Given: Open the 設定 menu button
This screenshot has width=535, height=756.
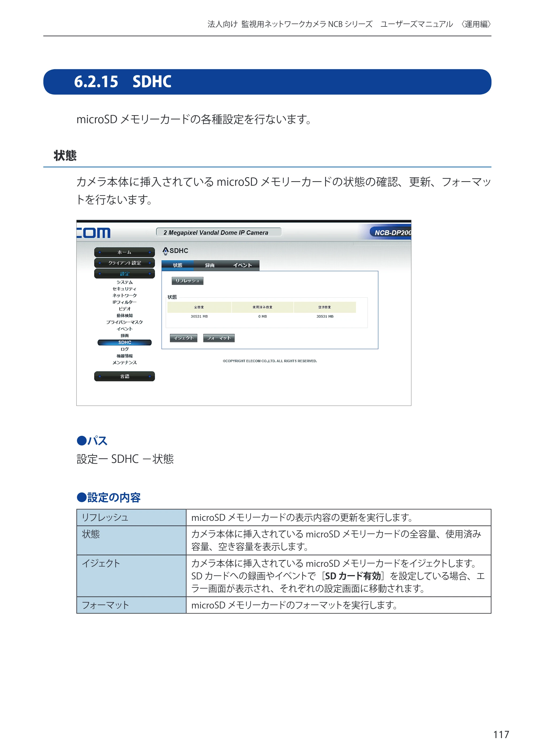Looking at the screenshot, I should coord(125,274).
